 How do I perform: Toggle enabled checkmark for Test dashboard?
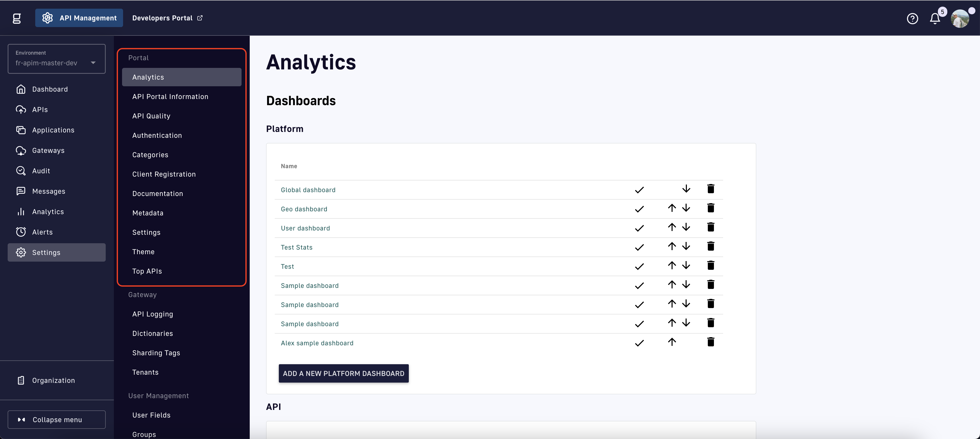tap(639, 266)
